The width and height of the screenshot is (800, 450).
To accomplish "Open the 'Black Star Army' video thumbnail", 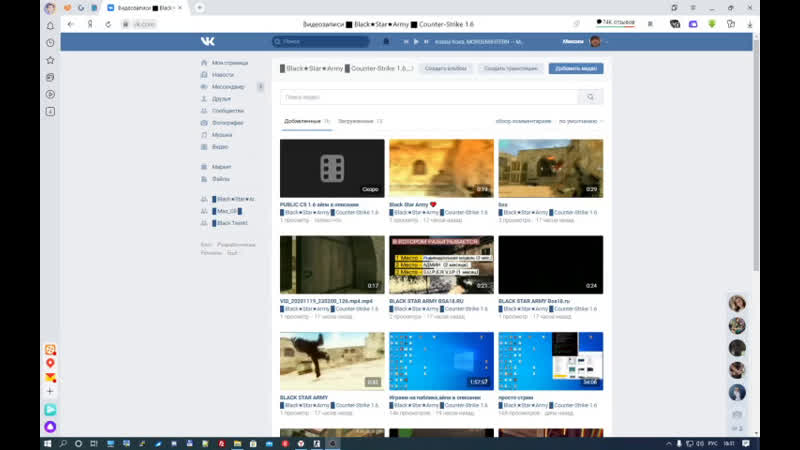I will click(x=441, y=168).
